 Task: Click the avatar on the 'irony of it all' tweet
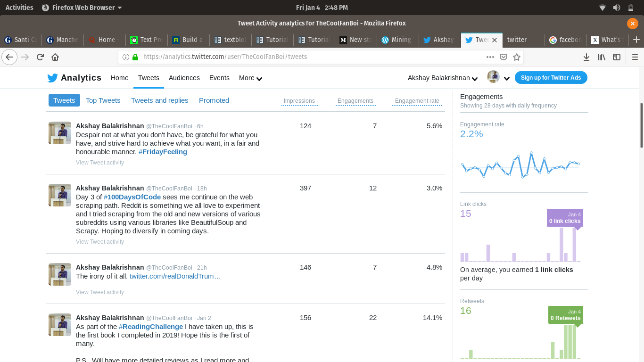click(x=60, y=274)
